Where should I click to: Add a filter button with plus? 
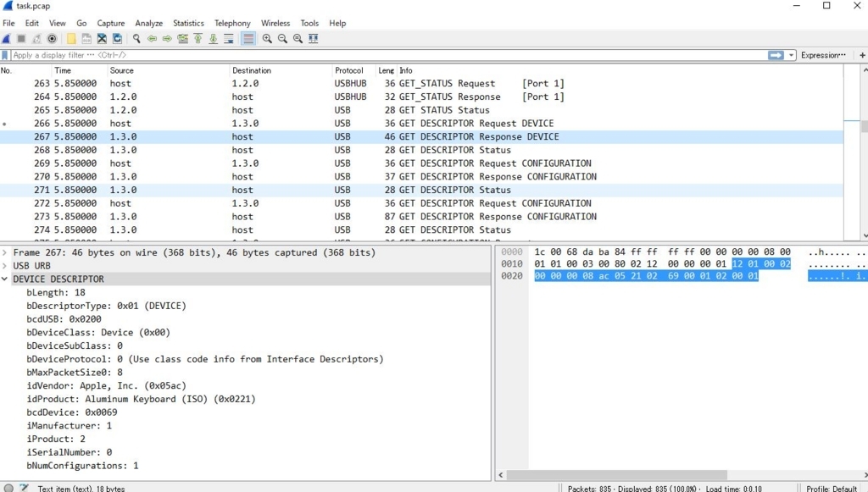[x=862, y=55]
